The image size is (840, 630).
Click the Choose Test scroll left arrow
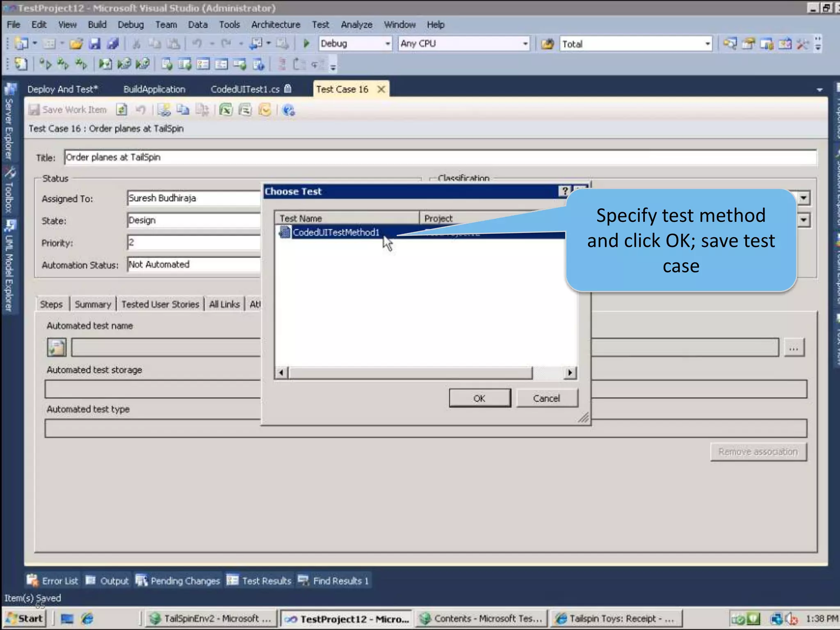pyautogui.click(x=281, y=372)
